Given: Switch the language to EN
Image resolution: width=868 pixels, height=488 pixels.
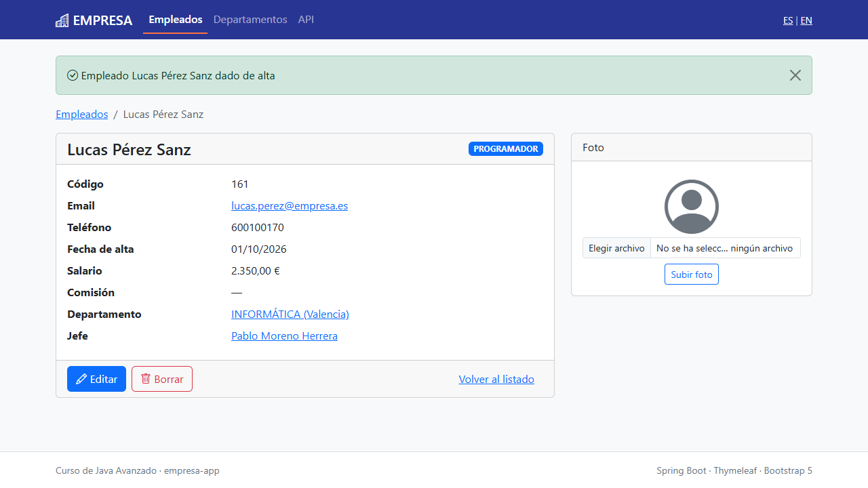Looking at the screenshot, I should click(806, 20).
